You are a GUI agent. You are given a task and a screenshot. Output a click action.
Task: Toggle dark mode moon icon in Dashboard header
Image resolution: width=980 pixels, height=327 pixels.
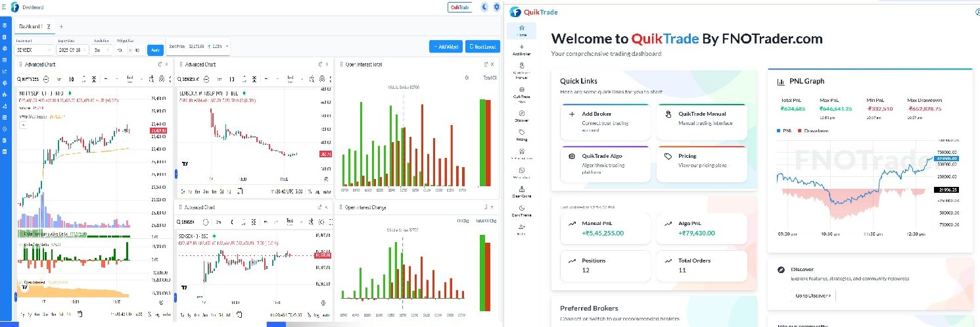484,7
